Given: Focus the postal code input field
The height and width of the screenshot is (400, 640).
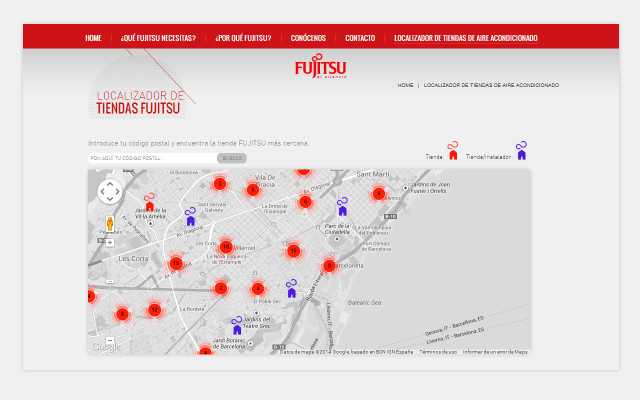Looking at the screenshot, I should (152, 158).
